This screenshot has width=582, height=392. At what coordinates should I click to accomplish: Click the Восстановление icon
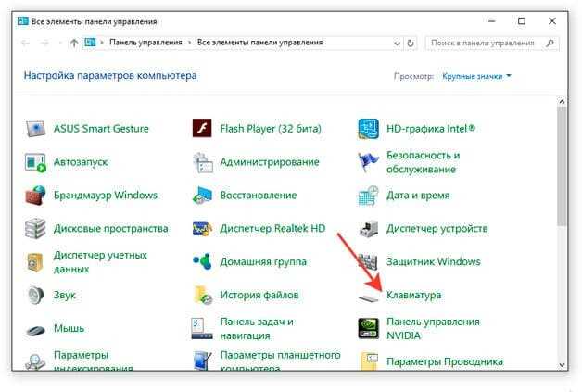pos(202,196)
